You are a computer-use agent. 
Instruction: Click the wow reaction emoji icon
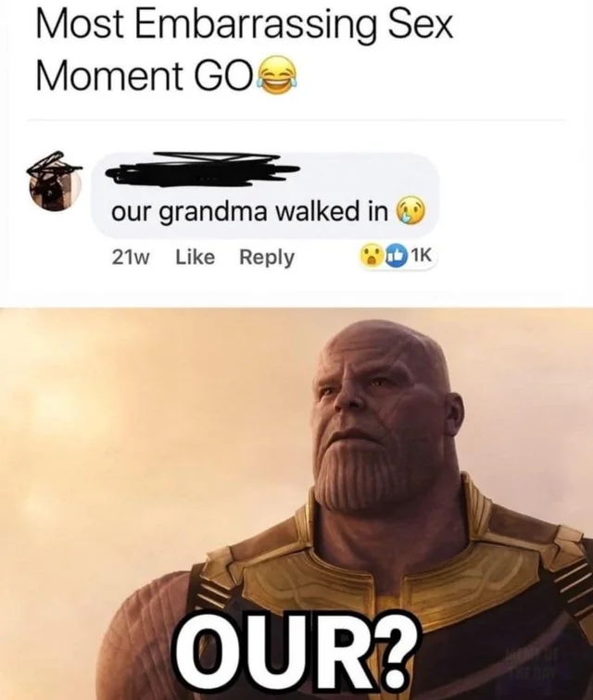click(372, 258)
